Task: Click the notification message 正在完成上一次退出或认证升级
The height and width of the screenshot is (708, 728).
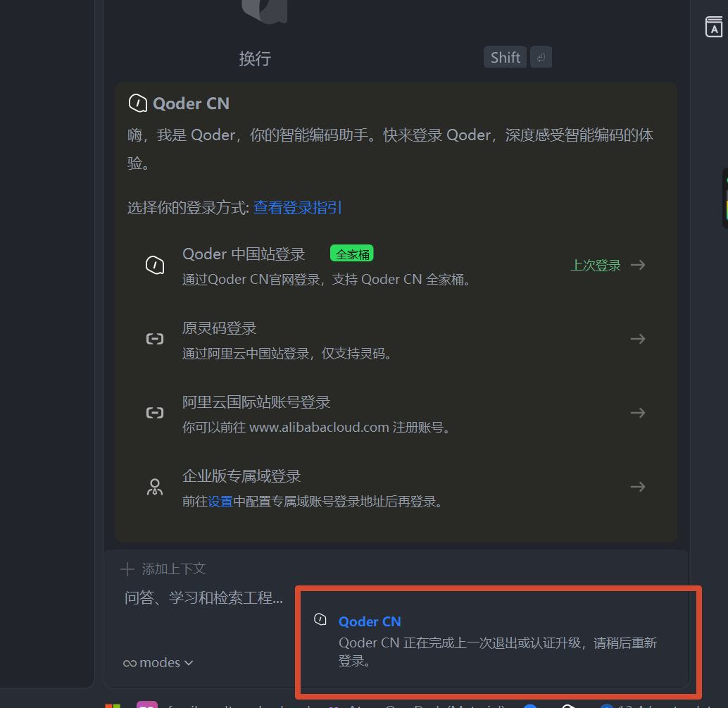Action: (497, 652)
